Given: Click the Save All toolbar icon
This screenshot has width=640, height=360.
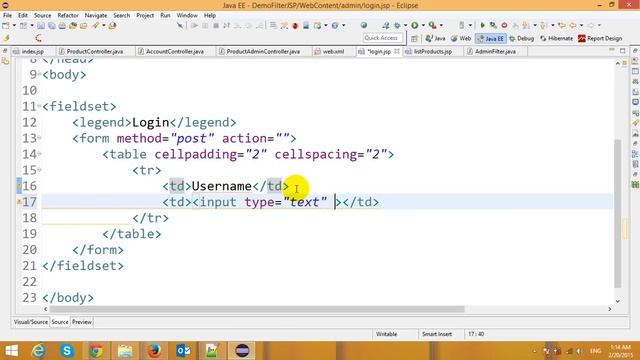Looking at the screenshot, I should click(52, 25).
